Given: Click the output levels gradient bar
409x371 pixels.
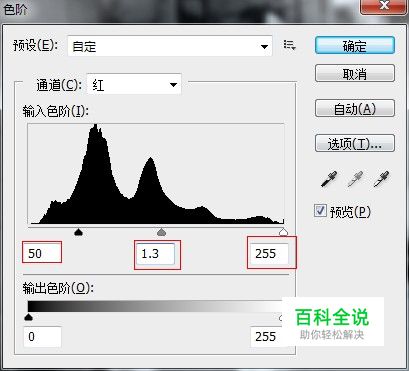Looking at the screenshot, I should click(x=155, y=307).
